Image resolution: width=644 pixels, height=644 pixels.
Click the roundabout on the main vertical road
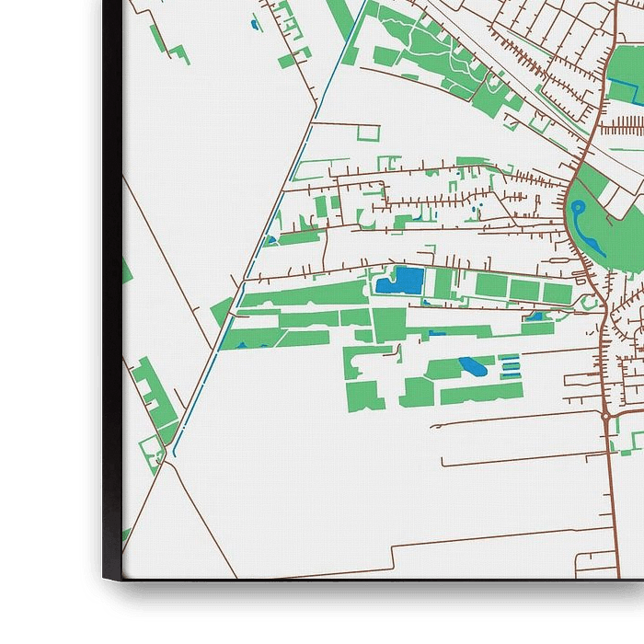606,417
